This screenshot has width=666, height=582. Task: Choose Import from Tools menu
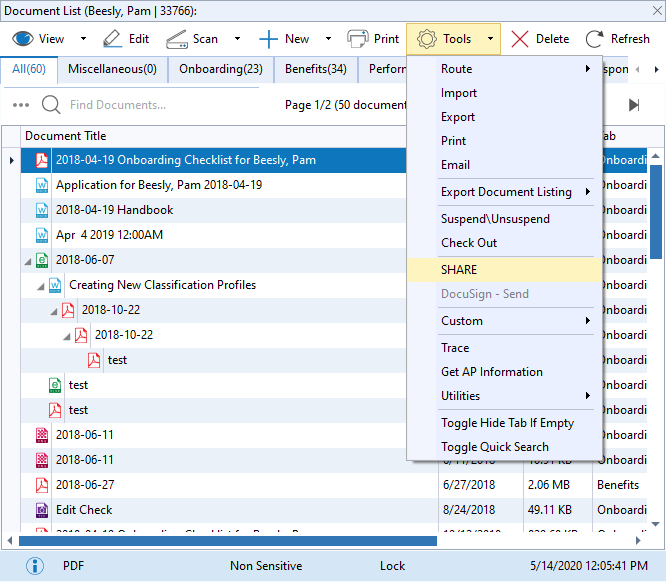[x=505, y=93]
